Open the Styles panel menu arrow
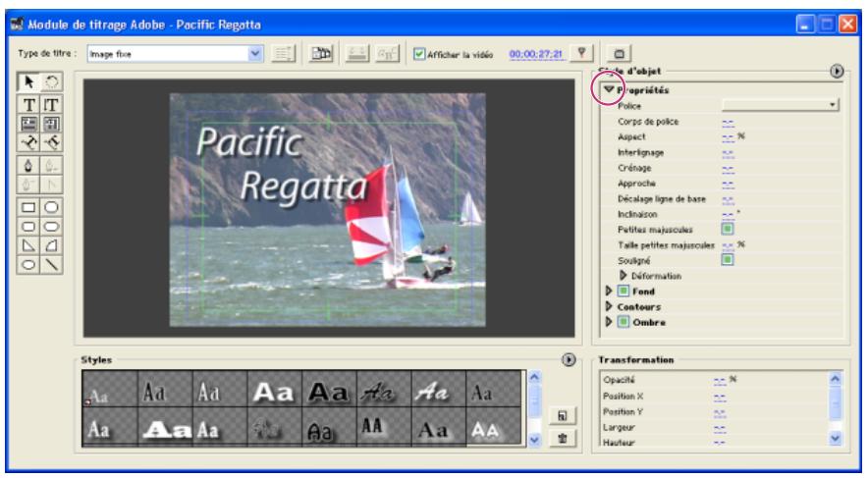Screen dimensions: 868x478 tap(569, 359)
